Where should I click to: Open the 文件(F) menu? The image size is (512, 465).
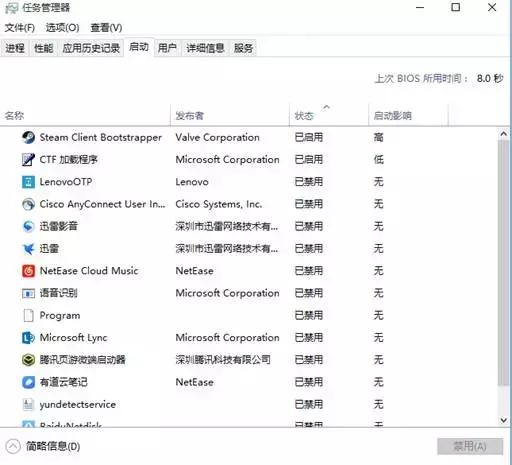(20, 28)
